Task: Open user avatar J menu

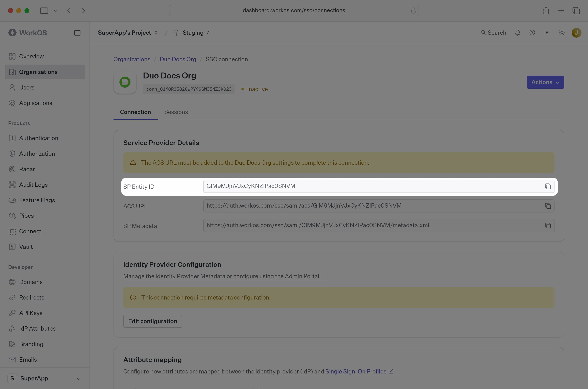Action: (x=576, y=33)
